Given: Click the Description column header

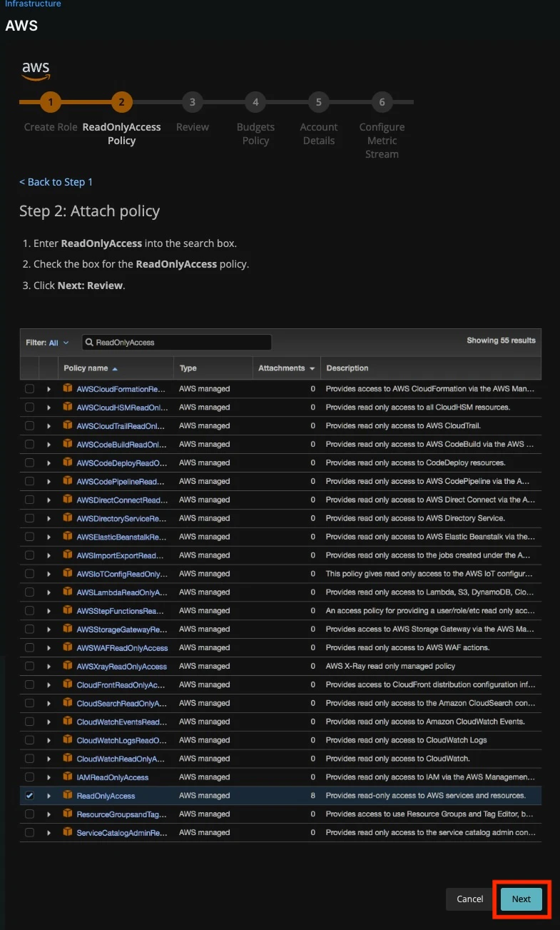Looking at the screenshot, I should point(347,368).
